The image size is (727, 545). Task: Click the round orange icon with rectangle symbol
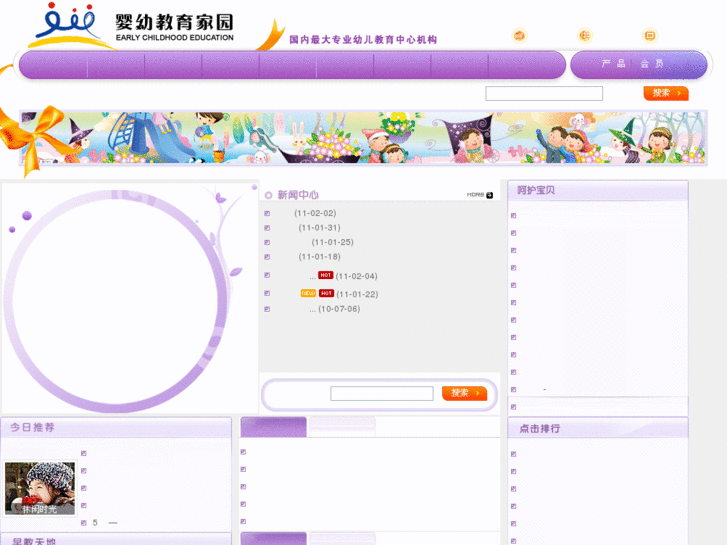[x=650, y=35]
